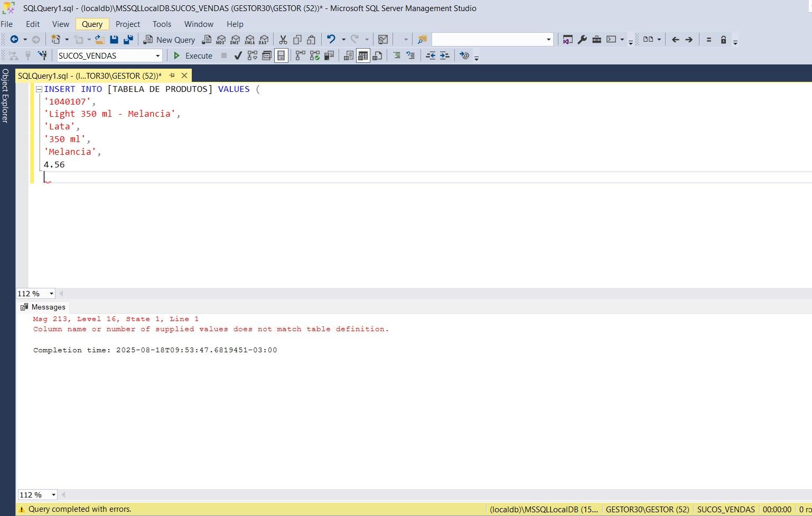
Task: Toggle Include Client Statistics
Action: coord(329,55)
